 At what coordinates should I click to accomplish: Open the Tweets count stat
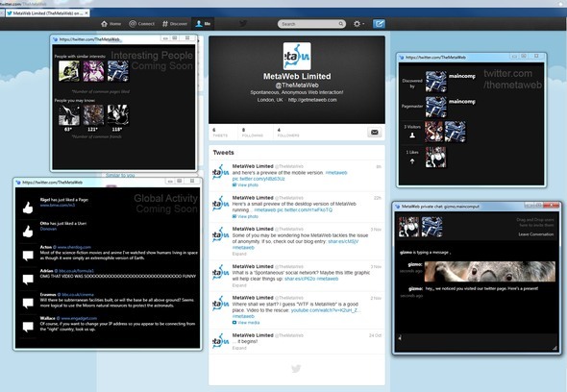point(220,133)
